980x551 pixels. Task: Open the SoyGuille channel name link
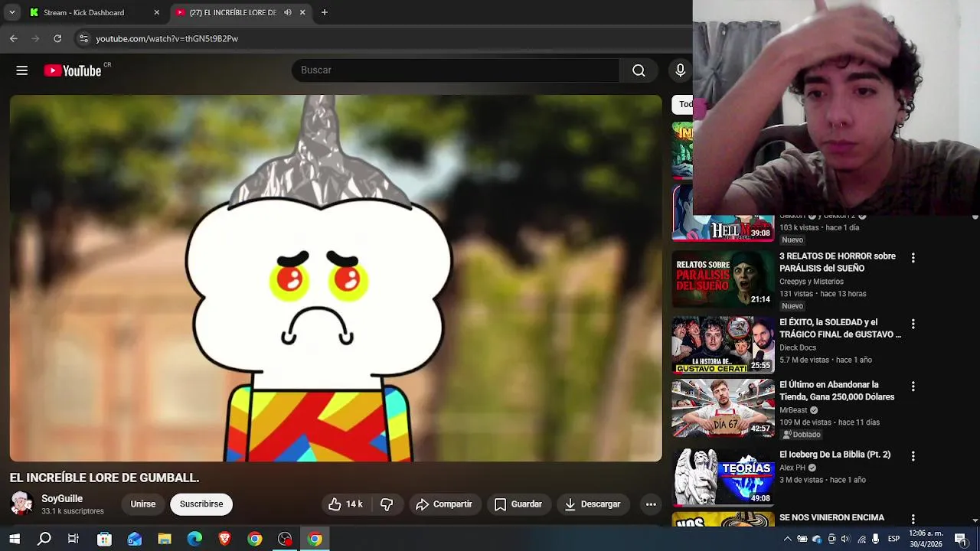tap(62, 499)
